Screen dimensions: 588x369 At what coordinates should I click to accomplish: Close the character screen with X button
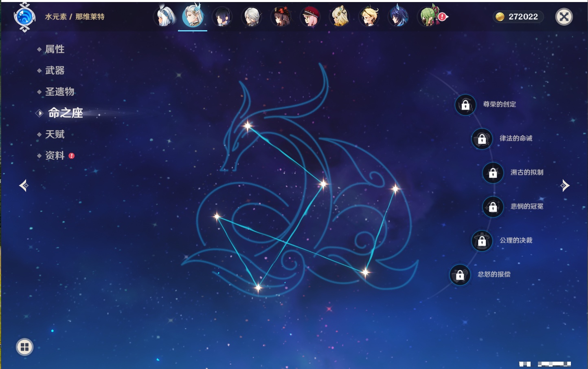click(564, 17)
